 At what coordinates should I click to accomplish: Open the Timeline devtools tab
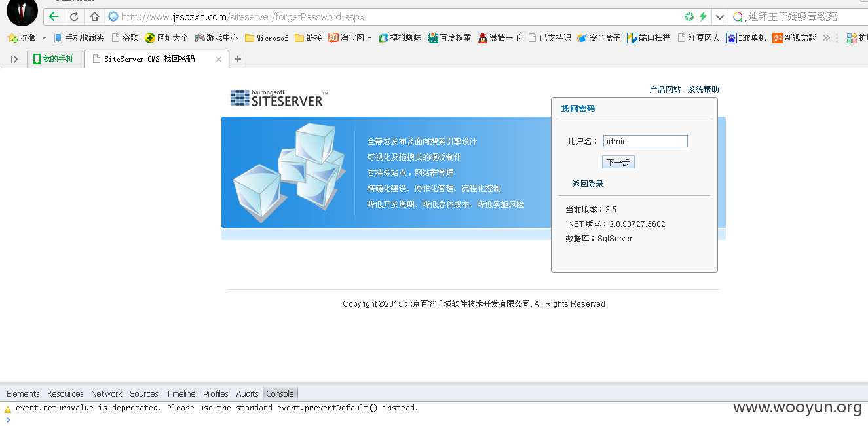(x=181, y=393)
